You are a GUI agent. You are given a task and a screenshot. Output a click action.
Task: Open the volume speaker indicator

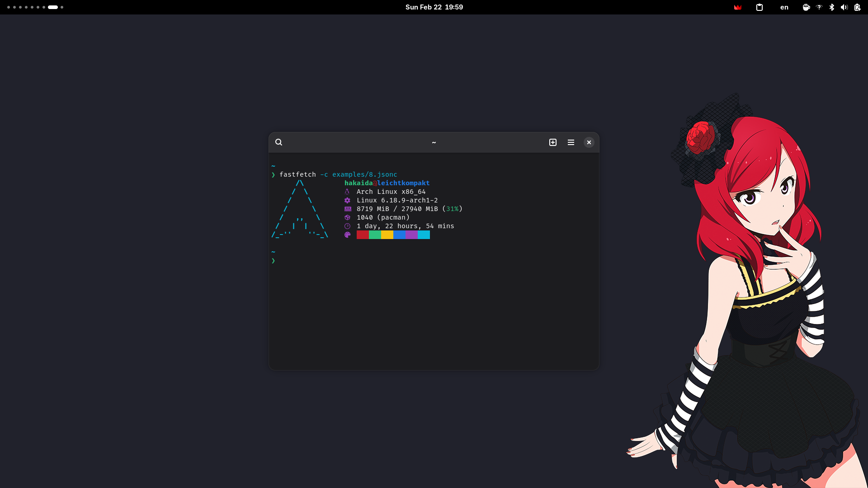click(844, 7)
